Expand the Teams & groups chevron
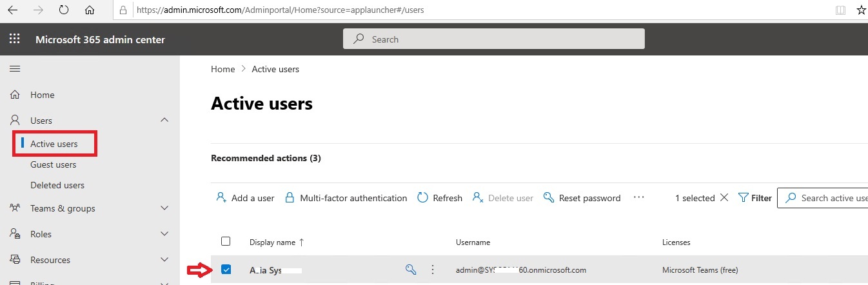 tap(164, 208)
